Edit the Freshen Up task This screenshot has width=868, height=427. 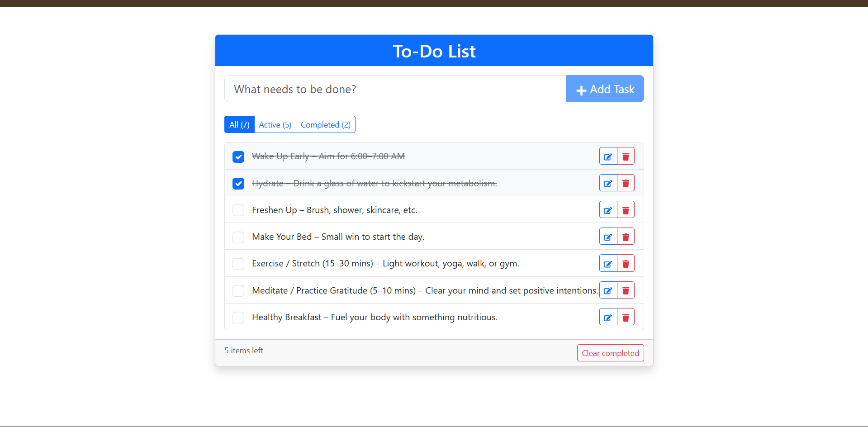coord(608,209)
